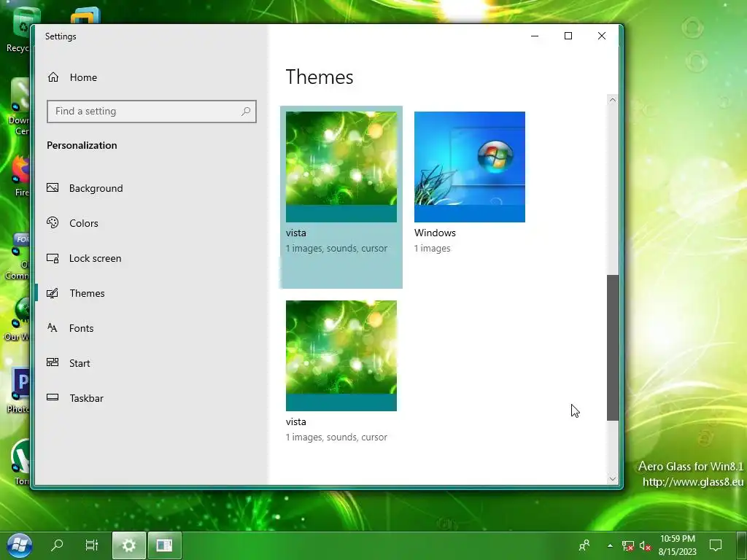Click the scrollbar down arrow in Themes

click(613, 479)
